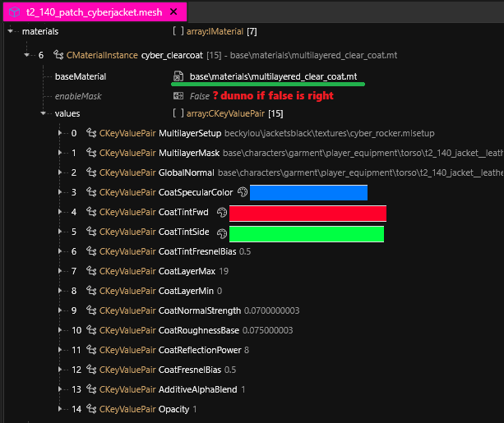Collapse material instance 6 cyber_clearcoat
Viewport: 504px width, 423px height.
(28, 54)
